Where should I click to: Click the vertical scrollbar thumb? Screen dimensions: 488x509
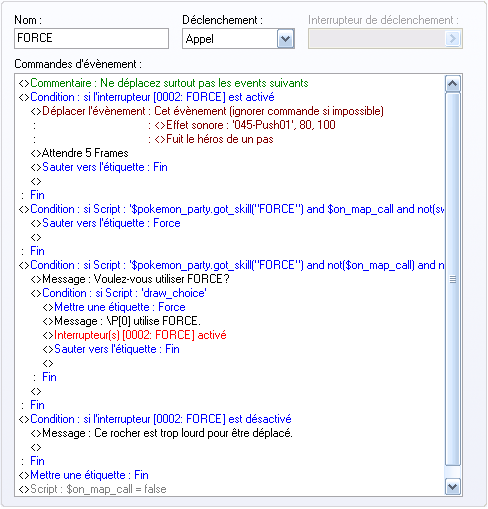point(453,279)
